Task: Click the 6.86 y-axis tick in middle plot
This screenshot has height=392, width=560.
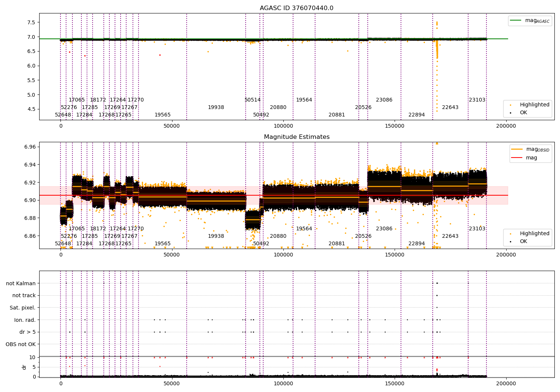Action: coord(30,236)
